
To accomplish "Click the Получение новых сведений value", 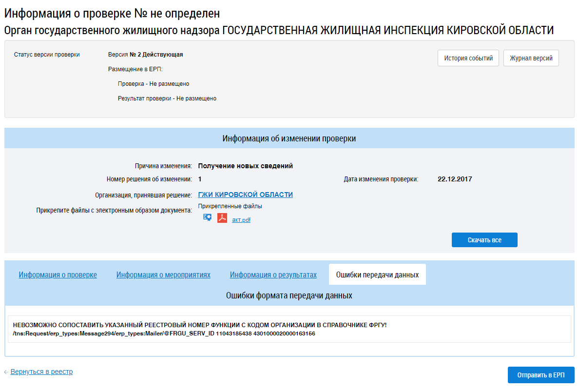I will pos(245,166).
